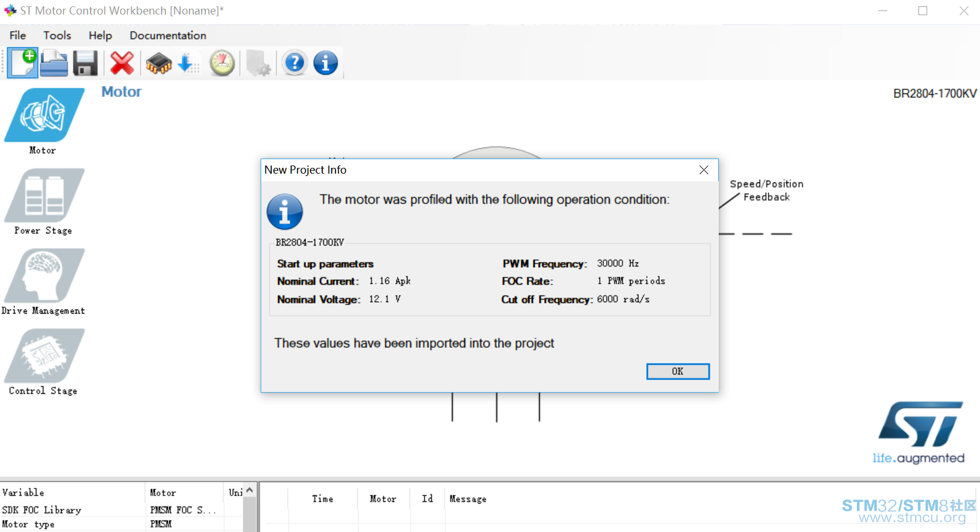Open the Tools menu
Image resolution: width=980 pixels, height=532 pixels.
pyautogui.click(x=57, y=35)
